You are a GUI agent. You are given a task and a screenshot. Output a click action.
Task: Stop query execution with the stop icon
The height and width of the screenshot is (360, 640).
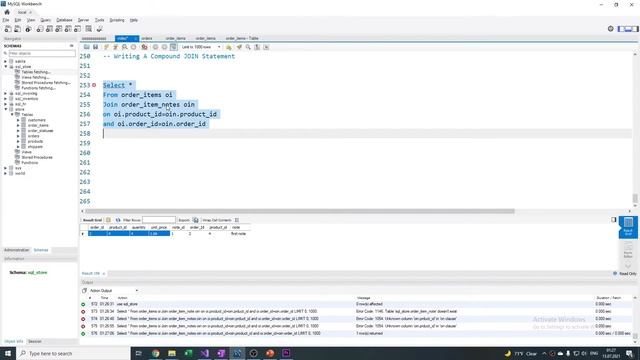[133, 47]
